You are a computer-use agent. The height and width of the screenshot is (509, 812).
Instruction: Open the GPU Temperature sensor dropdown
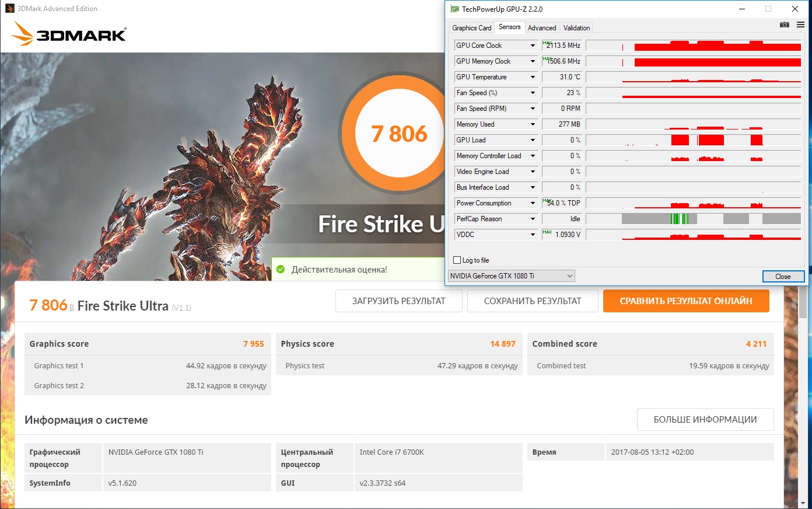(533, 77)
